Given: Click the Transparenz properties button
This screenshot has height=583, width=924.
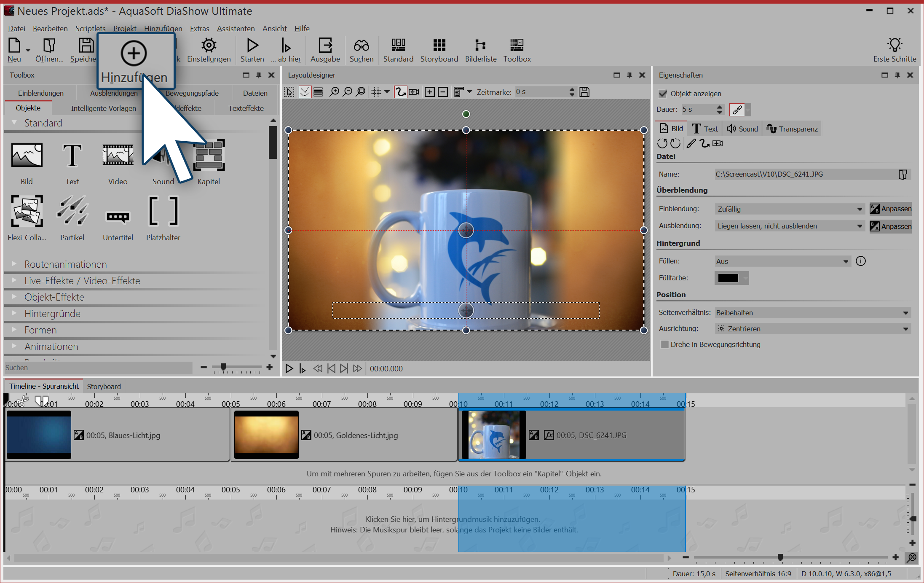Looking at the screenshot, I should (792, 129).
